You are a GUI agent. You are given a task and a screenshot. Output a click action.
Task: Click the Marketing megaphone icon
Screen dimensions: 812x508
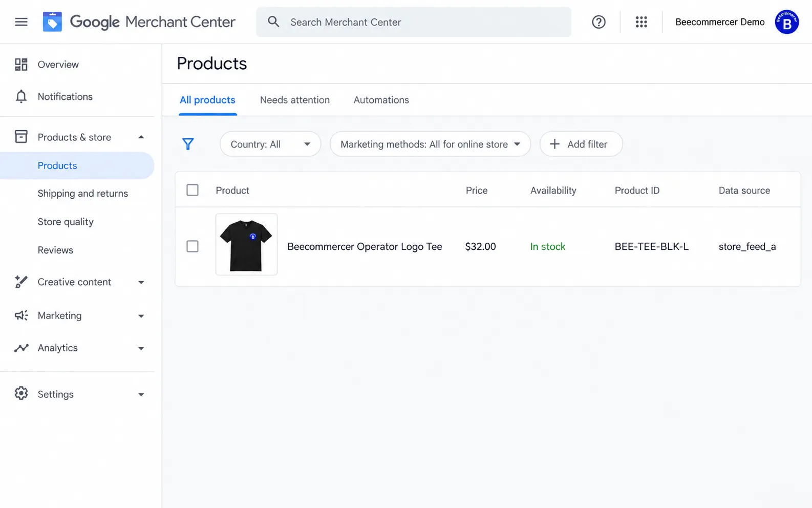pyautogui.click(x=21, y=315)
